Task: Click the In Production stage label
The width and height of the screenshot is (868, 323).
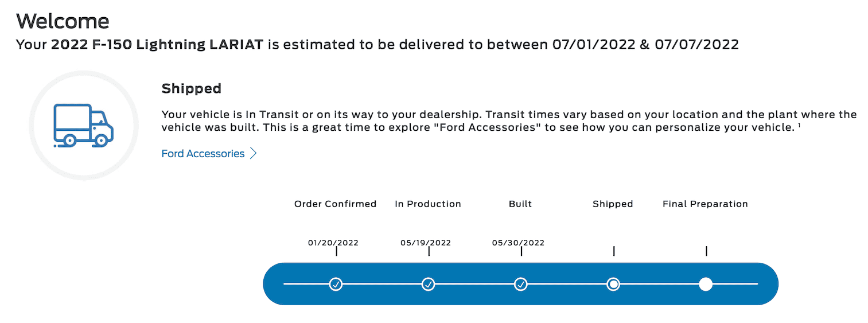Action: tap(428, 204)
